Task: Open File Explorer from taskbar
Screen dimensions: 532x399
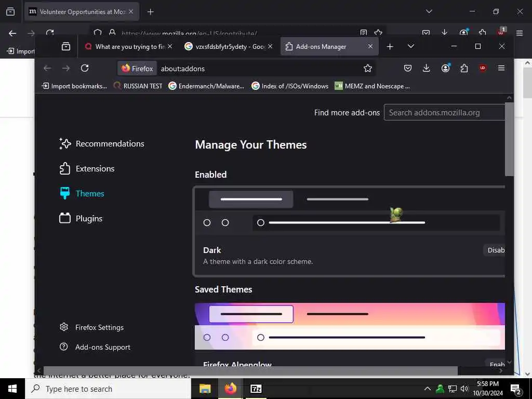Action: 205,389
